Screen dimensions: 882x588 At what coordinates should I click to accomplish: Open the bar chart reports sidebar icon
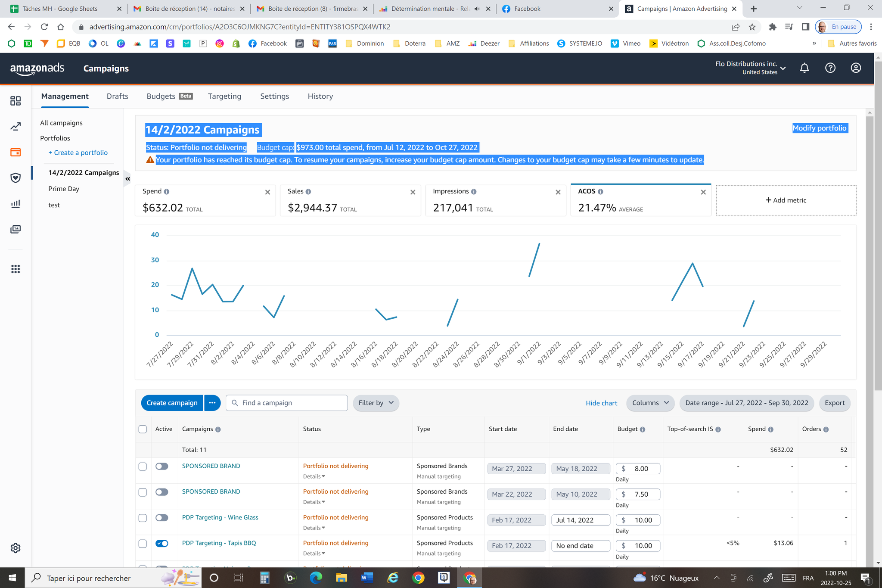pyautogui.click(x=16, y=203)
